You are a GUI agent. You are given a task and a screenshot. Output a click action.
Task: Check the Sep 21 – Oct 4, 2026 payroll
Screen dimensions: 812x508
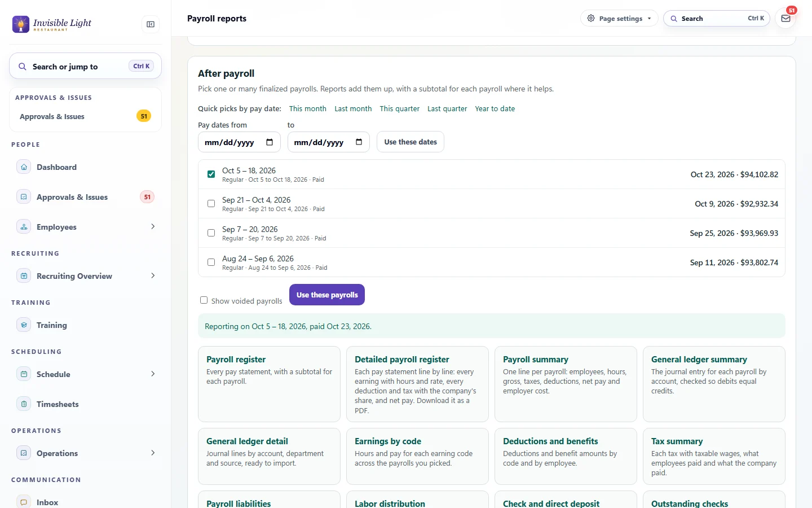tap(211, 204)
